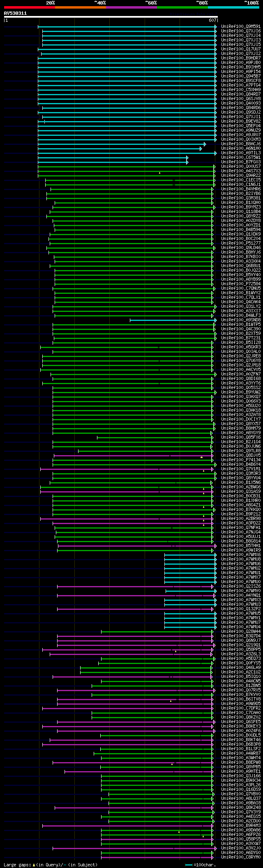Select the UniRef100_A7WMU0 label
This screenshot has width=263, height=868.
(x=241, y=582)
